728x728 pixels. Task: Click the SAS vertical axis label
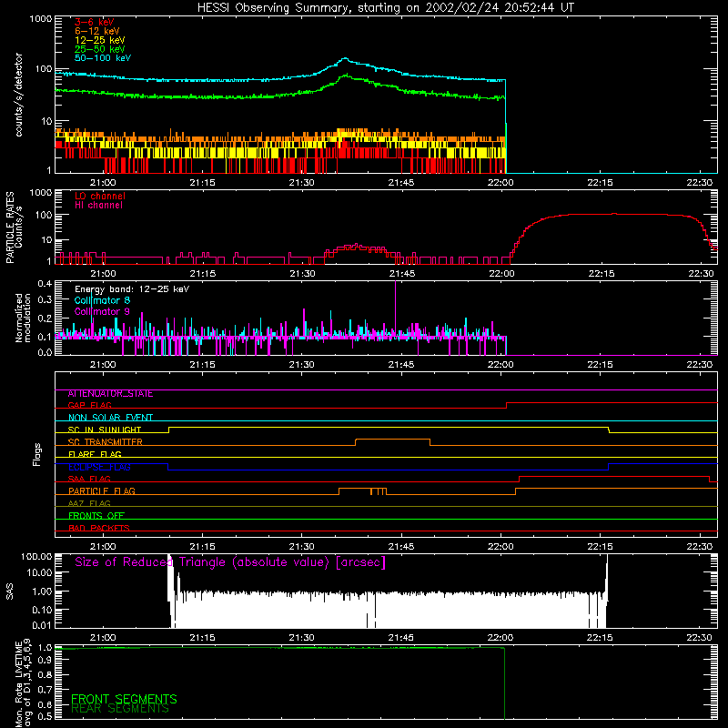[9, 591]
